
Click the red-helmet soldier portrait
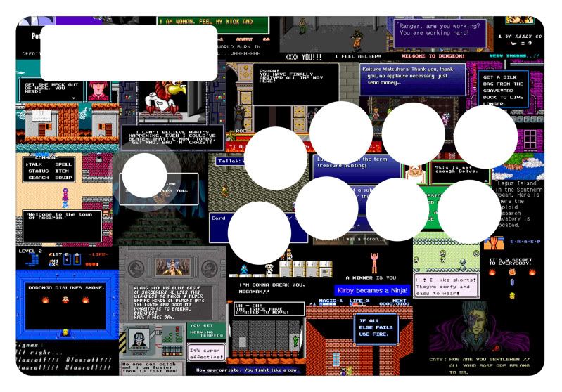98,91
